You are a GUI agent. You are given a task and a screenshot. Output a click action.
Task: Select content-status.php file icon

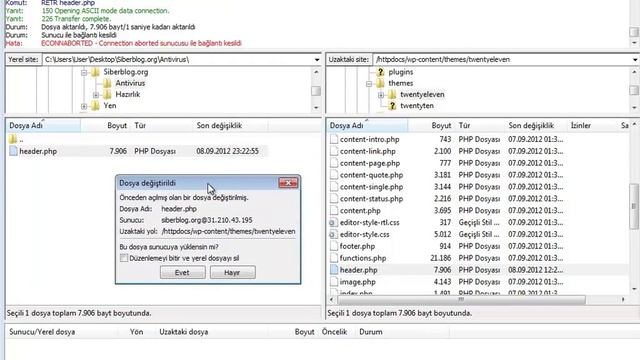[x=334, y=198]
